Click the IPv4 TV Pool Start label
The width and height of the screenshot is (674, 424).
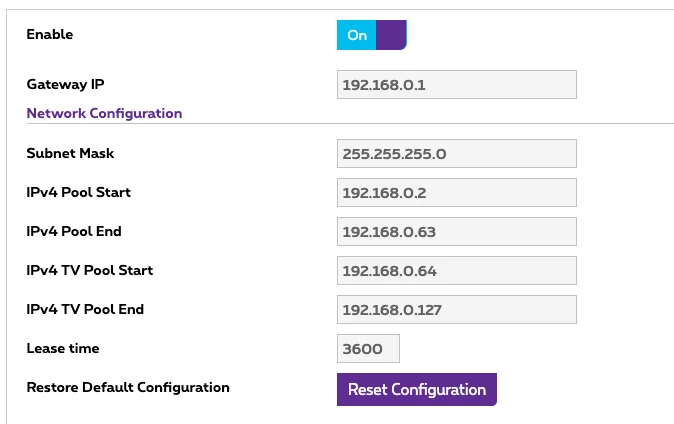[x=89, y=270]
